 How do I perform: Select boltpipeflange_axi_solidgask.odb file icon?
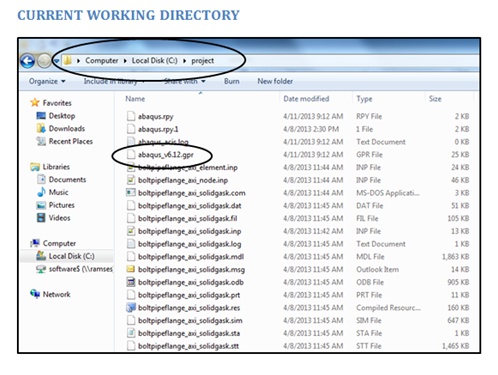(131, 282)
